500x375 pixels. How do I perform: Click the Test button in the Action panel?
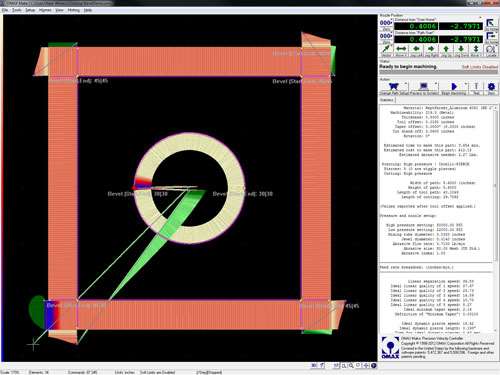[x=476, y=88]
